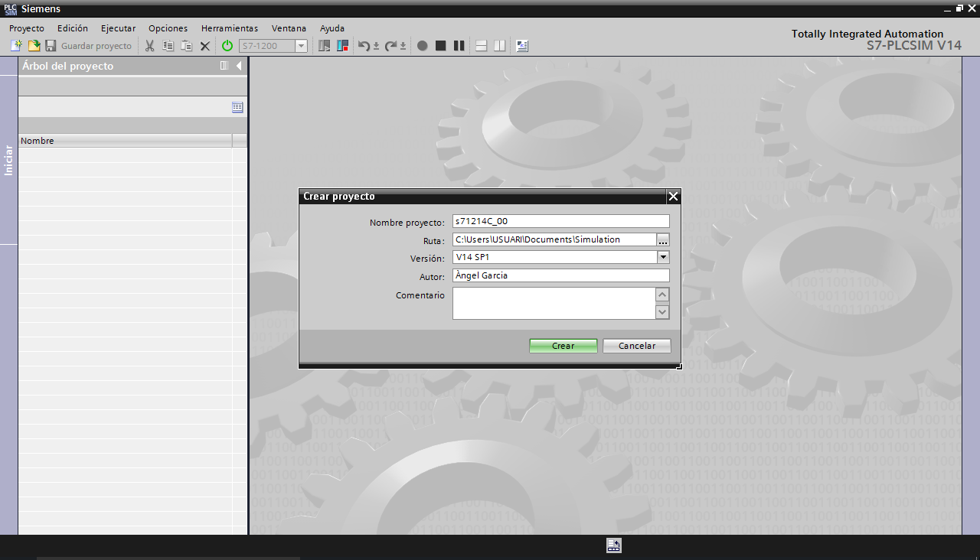Click the open project folder icon
Viewport: 980px width, 560px height.
(x=34, y=46)
